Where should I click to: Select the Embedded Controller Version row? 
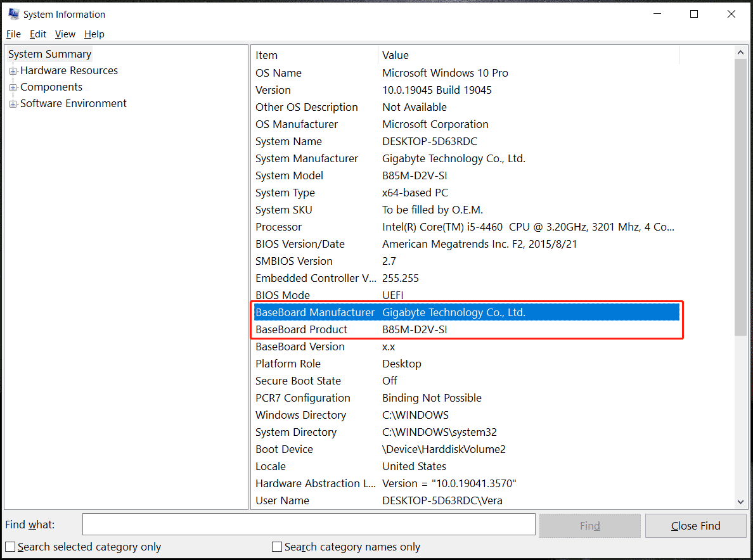467,278
